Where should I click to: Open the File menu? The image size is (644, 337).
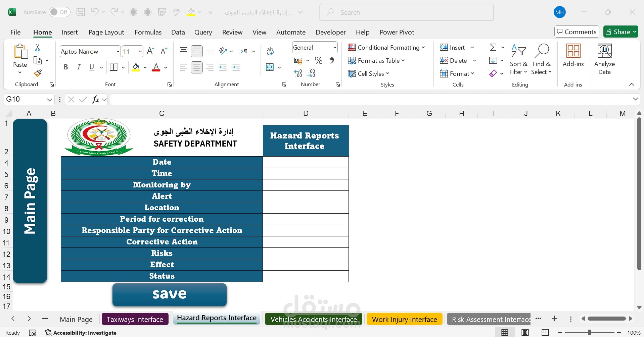point(15,32)
